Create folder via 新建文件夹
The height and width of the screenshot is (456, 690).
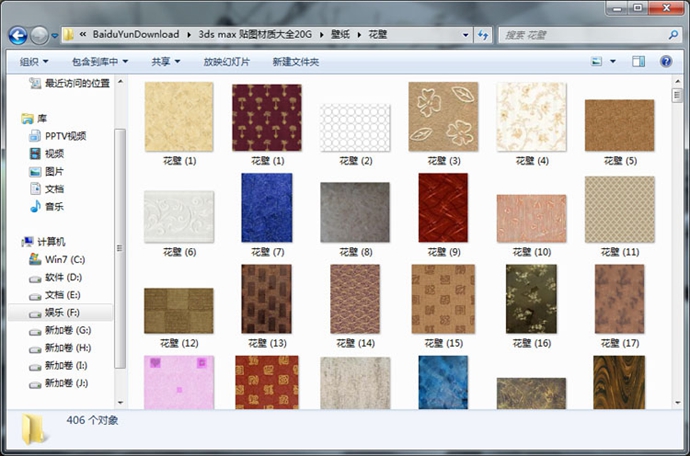296,62
